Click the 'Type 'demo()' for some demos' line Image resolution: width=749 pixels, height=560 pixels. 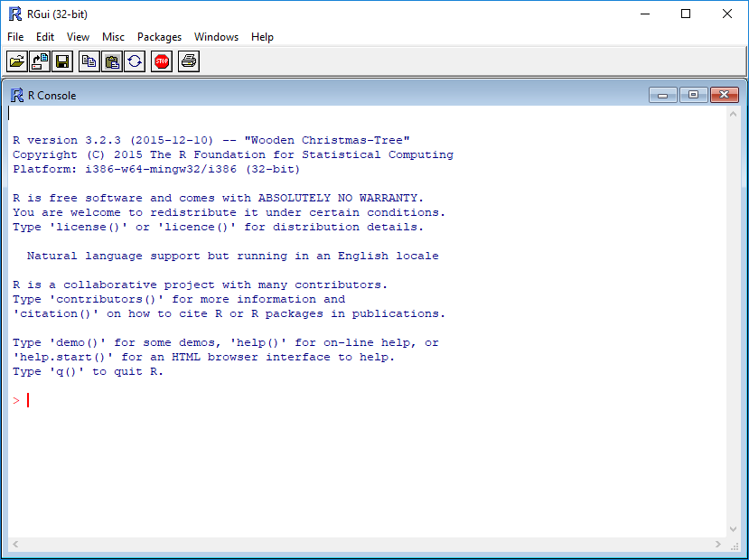point(226,343)
